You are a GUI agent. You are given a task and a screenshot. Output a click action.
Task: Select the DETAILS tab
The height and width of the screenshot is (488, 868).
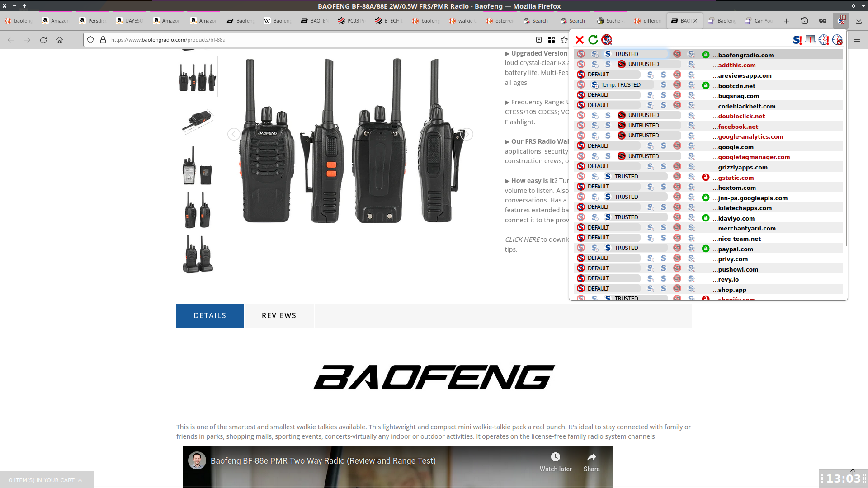[210, 315]
